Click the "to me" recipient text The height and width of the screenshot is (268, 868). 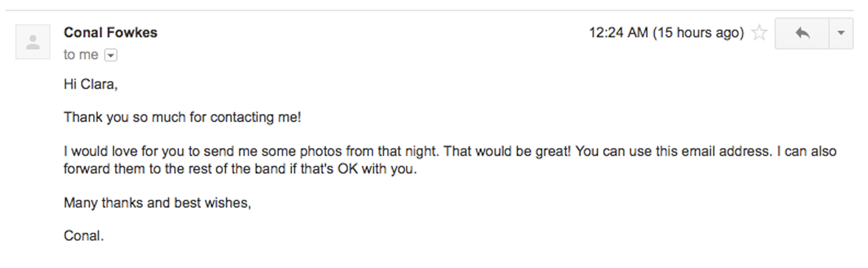[81, 55]
